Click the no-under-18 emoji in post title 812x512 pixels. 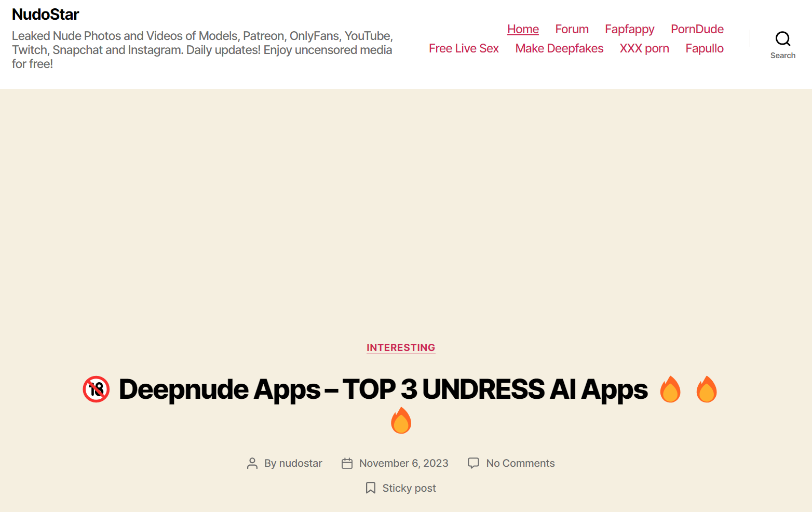[x=96, y=389]
